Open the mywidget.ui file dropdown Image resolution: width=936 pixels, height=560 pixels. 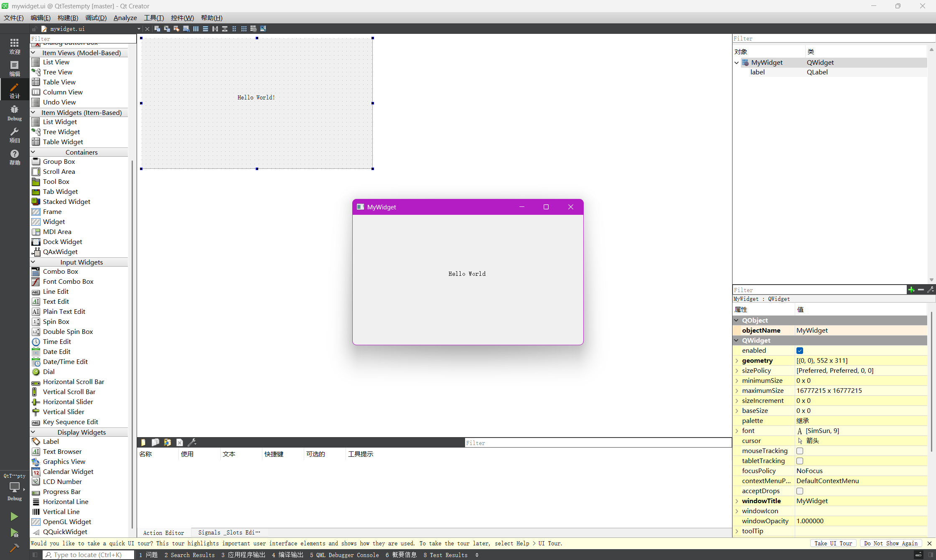coord(139,29)
